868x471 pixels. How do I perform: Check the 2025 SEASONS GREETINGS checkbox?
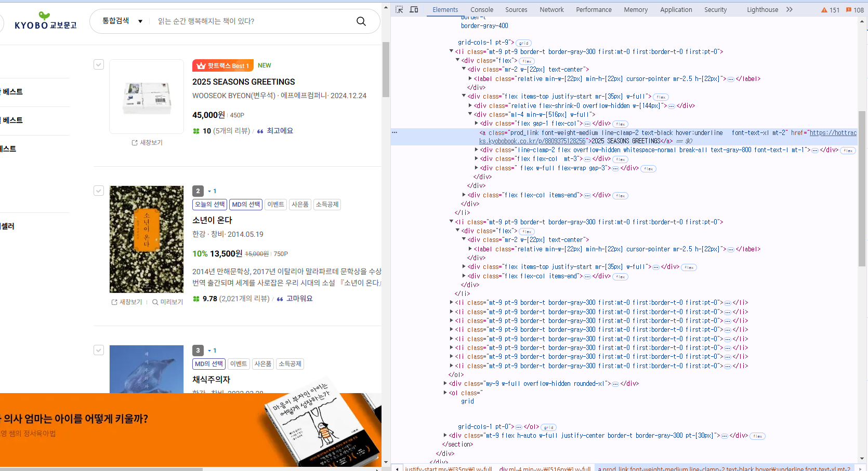coord(99,64)
